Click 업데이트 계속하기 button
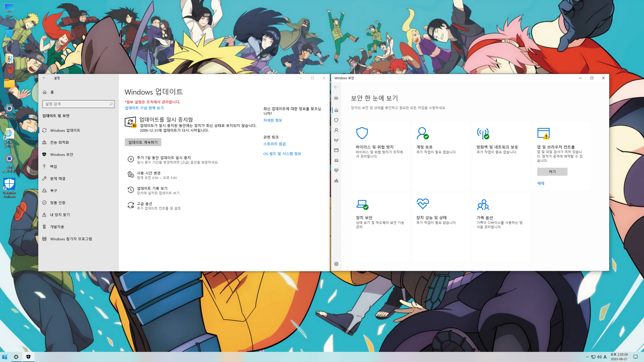Screen dimensions: 644x362 click(x=143, y=142)
